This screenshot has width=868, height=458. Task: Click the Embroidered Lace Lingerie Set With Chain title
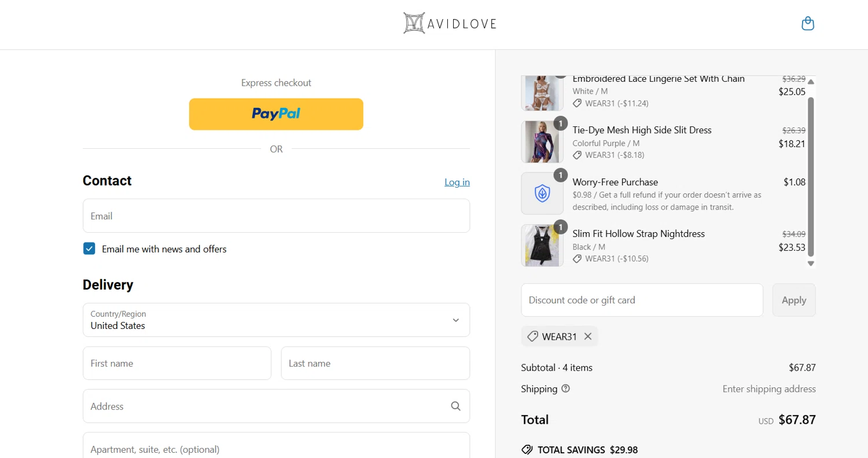[x=659, y=79]
